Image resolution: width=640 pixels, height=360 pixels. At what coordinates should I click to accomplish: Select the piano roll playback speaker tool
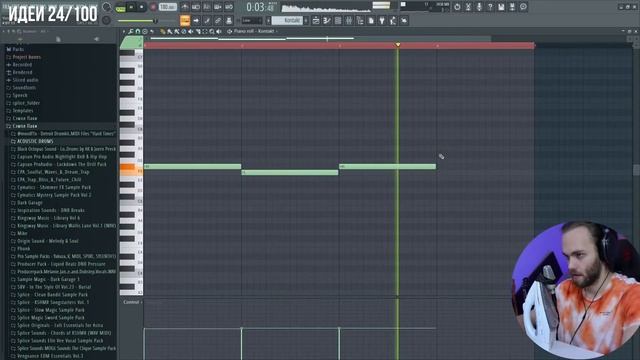(x=219, y=31)
